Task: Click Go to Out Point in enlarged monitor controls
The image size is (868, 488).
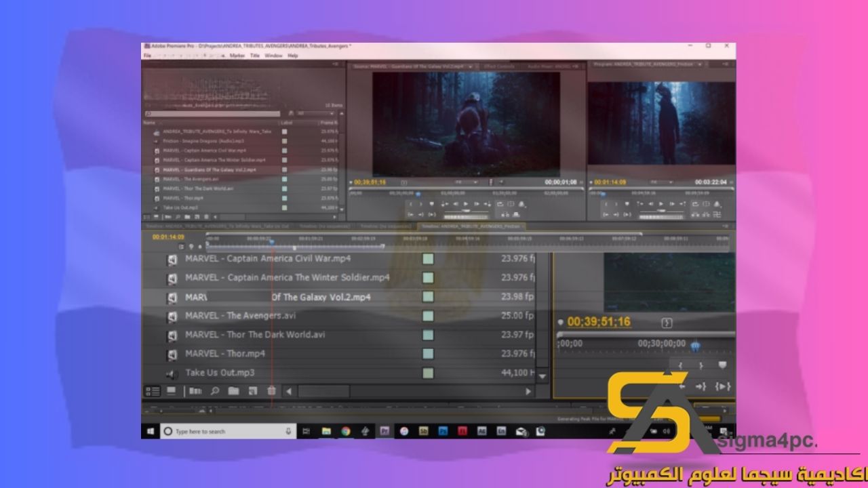Action: tap(701, 386)
